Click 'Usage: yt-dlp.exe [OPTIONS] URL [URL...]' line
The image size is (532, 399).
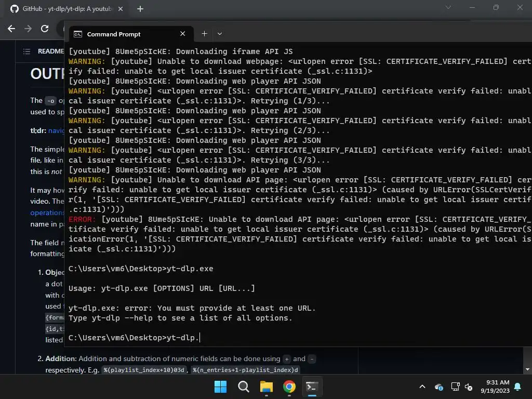coord(162,288)
